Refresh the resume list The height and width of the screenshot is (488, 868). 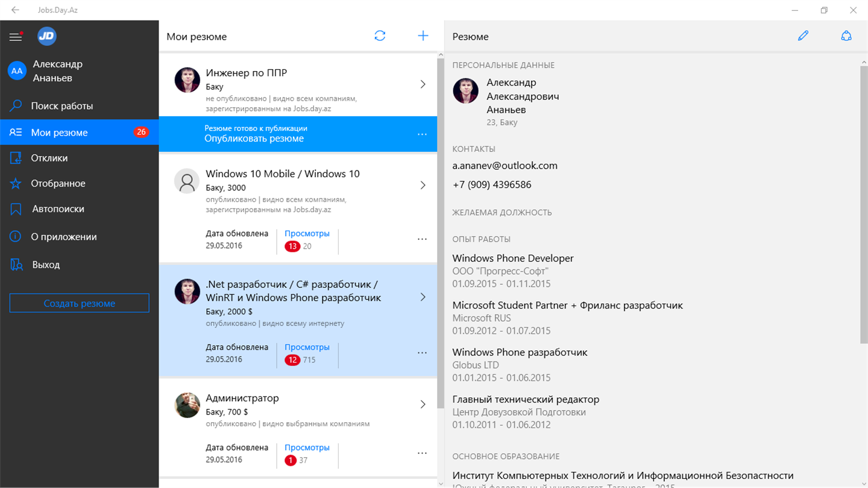tap(380, 36)
